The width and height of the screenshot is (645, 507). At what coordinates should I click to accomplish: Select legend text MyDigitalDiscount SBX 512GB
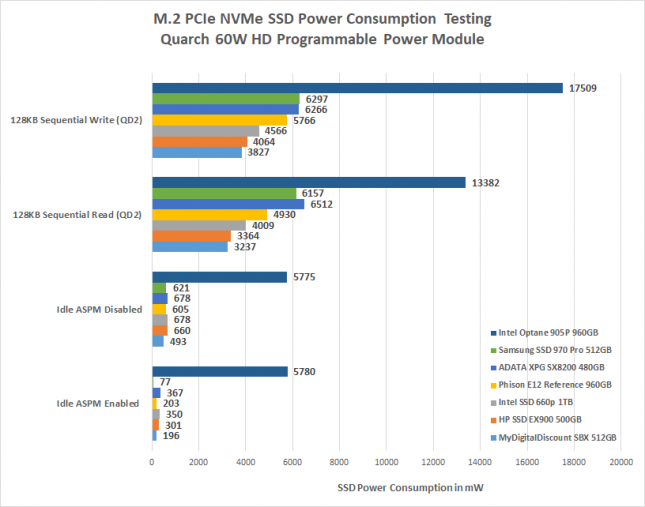point(557,438)
